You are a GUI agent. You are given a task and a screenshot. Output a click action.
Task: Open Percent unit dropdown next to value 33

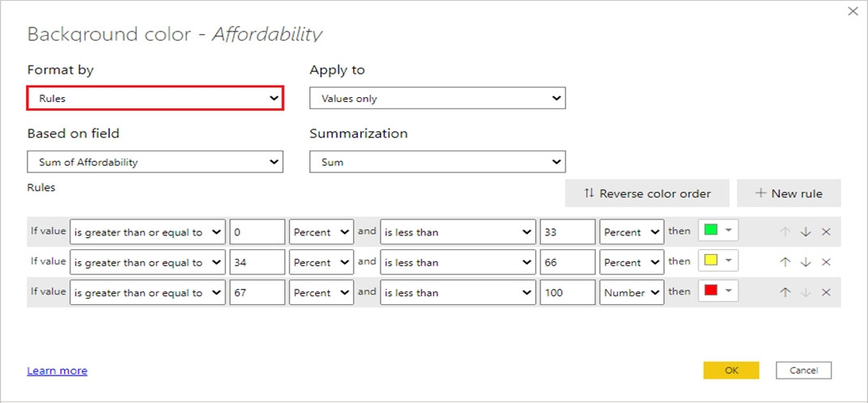coord(632,232)
